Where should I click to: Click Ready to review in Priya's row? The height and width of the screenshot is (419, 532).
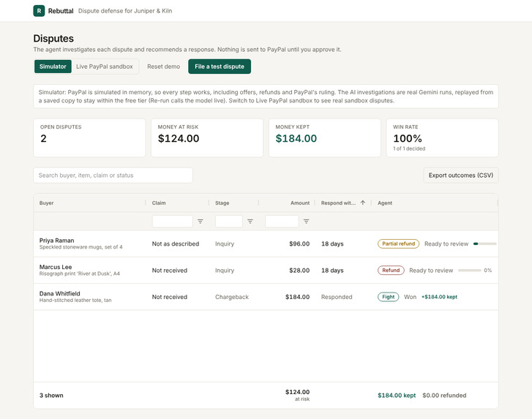[446, 244]
